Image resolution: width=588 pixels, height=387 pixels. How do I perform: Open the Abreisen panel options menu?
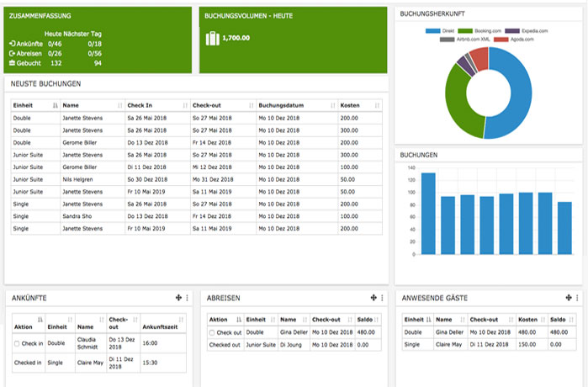pos(382,298)
